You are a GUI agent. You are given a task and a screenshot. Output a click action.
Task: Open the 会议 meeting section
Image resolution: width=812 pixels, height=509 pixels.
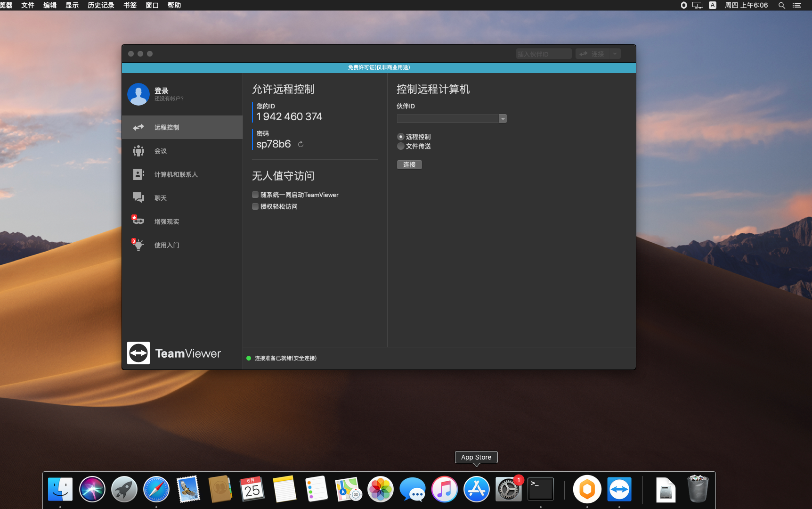pos(182,151)
